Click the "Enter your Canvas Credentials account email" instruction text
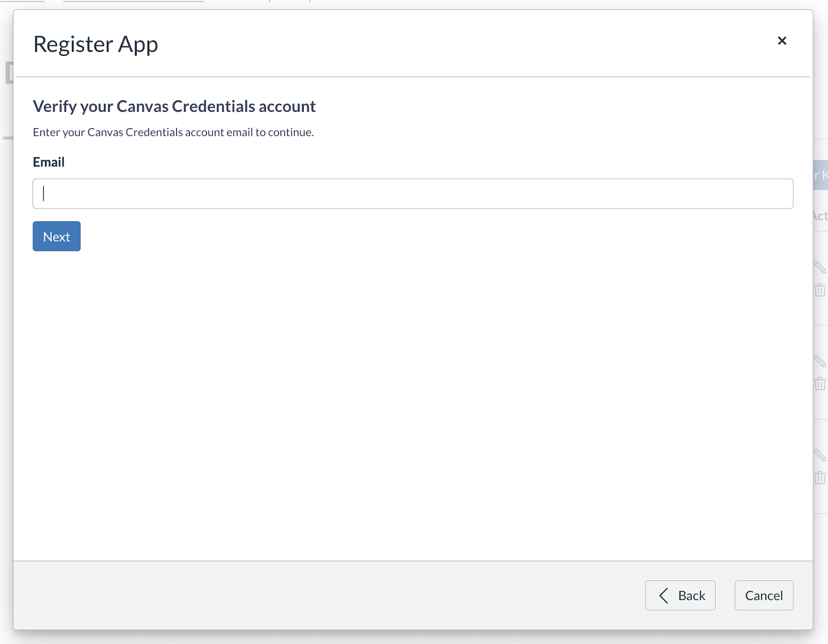Image resolution: width=828 pixels, height=644 pixels. click(x=173, y=132)
